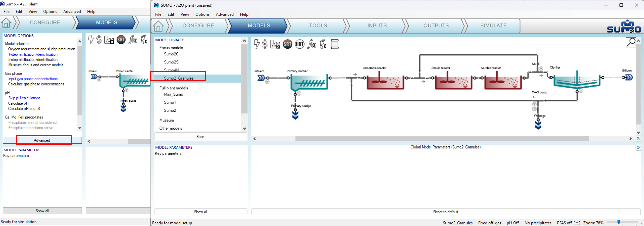Click the HRT circle icon in toolbar

299,44
